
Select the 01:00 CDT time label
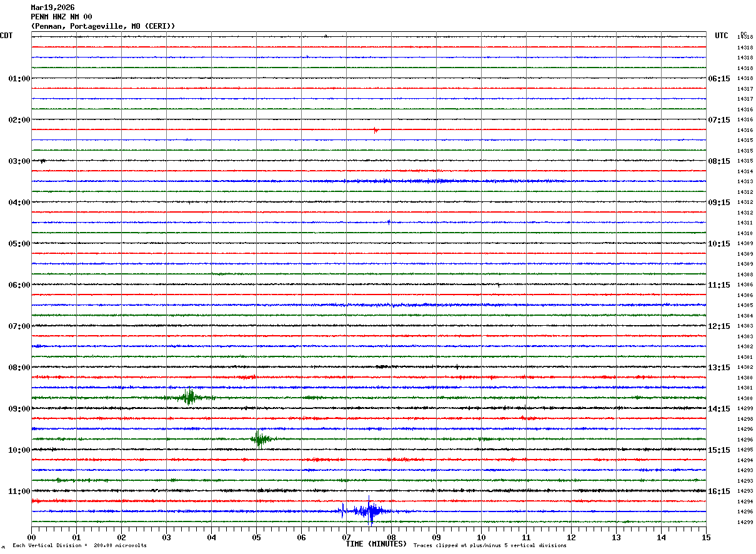(x=19, y=79)
